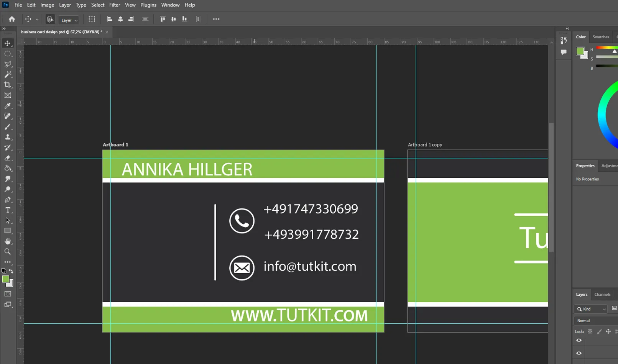Switch to the Swatches tab
This screenshot has width=618, height=364.
(x=601, y=37)
